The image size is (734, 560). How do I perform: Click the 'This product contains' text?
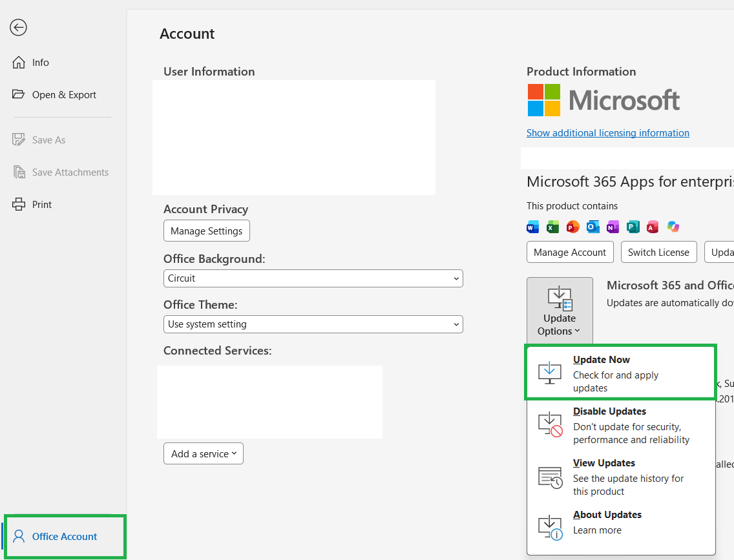(572, 206)
